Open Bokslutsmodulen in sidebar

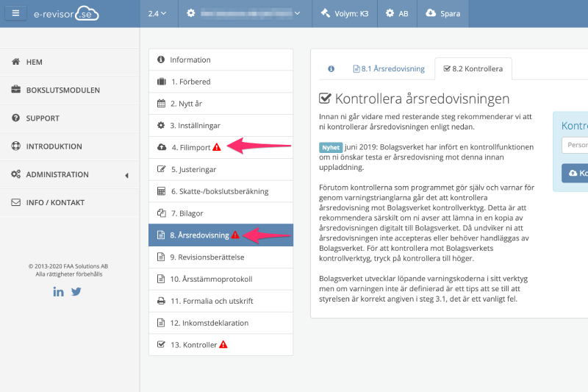coord(62,90)
